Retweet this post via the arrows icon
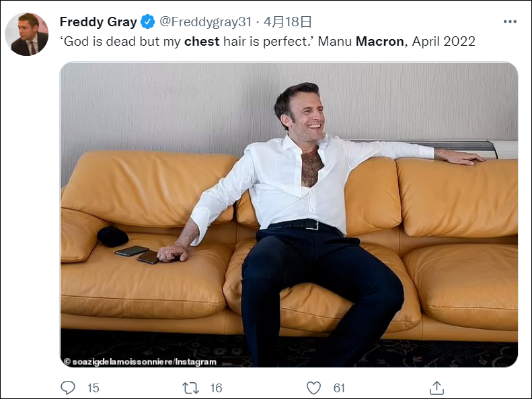The height and width of the screenshot is (399, 532). [x=191, y=388]
